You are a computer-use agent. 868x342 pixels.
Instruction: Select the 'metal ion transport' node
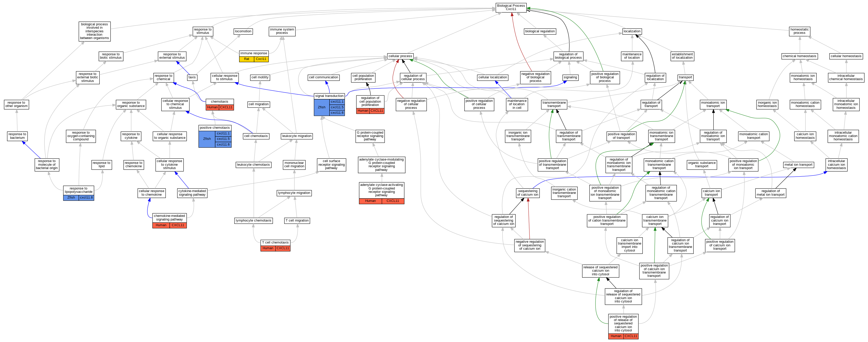[x=798, y=165]
